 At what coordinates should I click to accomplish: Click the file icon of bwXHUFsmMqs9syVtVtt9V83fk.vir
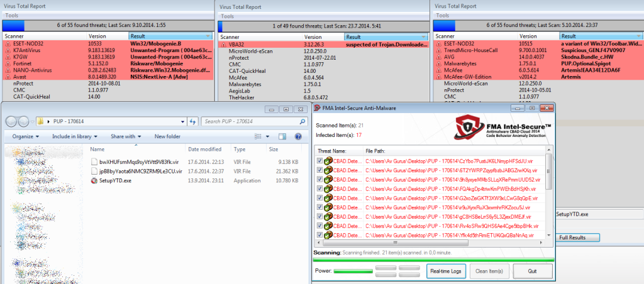94,161
